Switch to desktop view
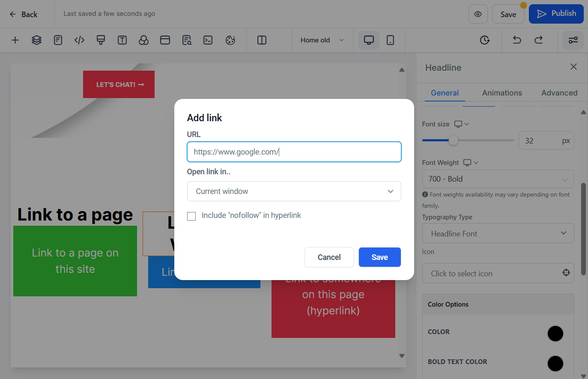Image resolution: width=588 pixels, height=379 pixels. (x=369, y=40)
